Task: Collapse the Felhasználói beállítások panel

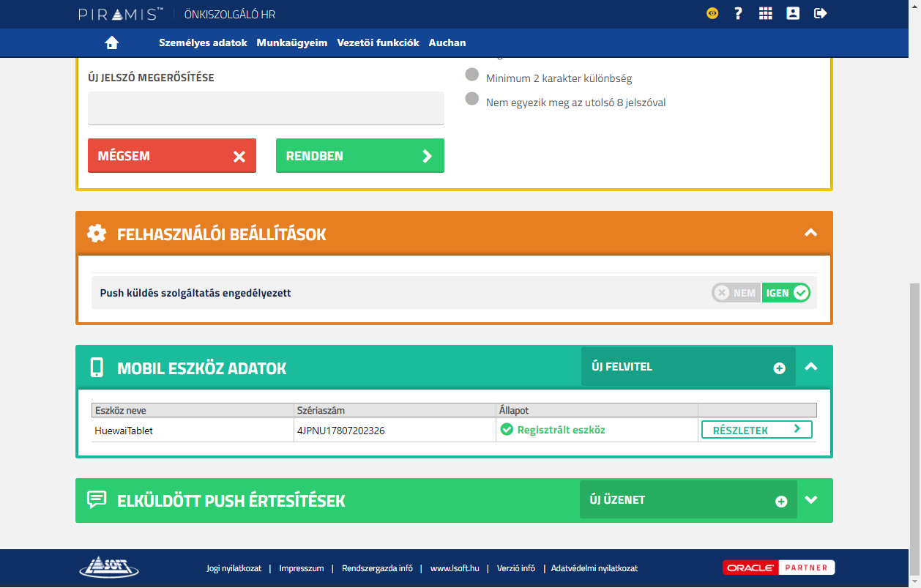Action: tap(810, 233)
